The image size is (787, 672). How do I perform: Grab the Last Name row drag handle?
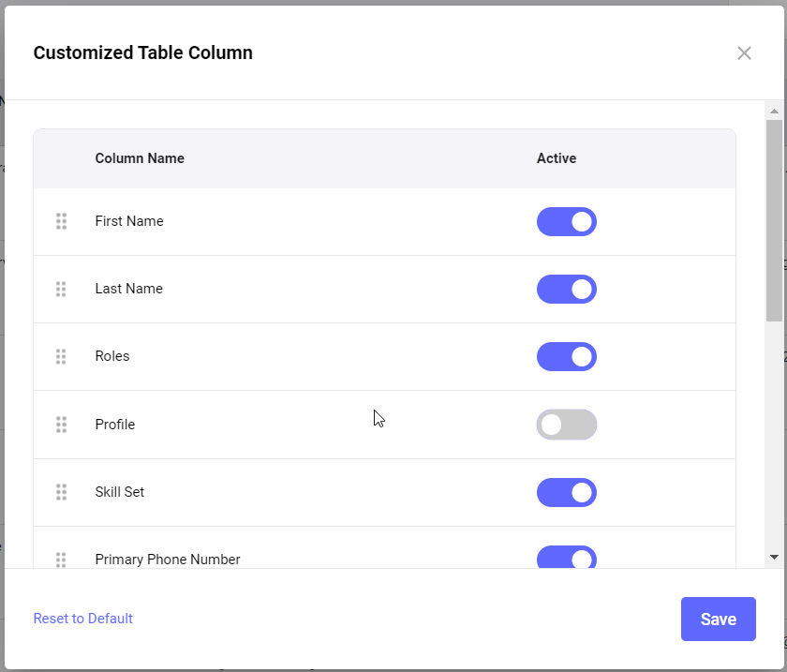click(61, 289)
